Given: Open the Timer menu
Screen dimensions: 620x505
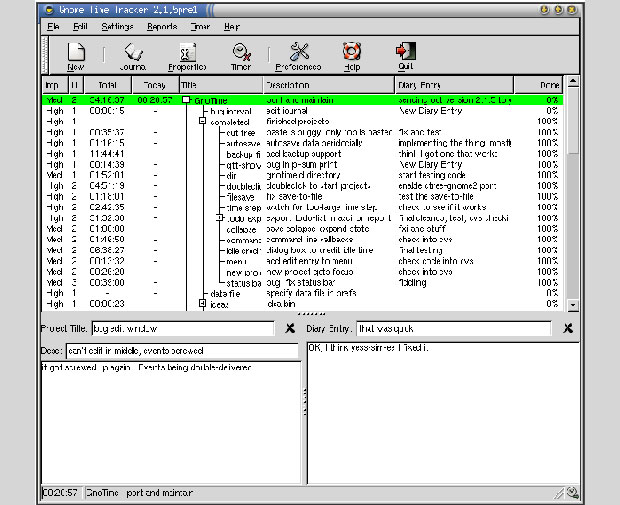Looking at the screenshot, I should 200,26.
